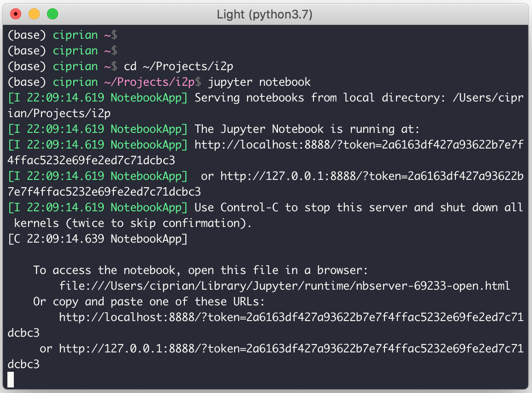Click the 127.0.0.1:8888 token URL
532x393 pixels.
364,176
